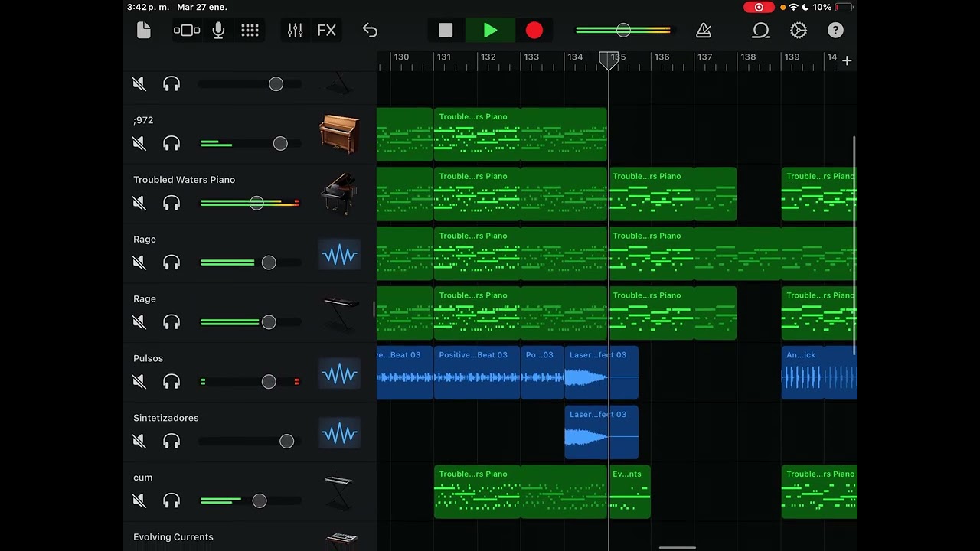
Task: Mute the Troubled Waters Piano track
Action: pos(139,203)
